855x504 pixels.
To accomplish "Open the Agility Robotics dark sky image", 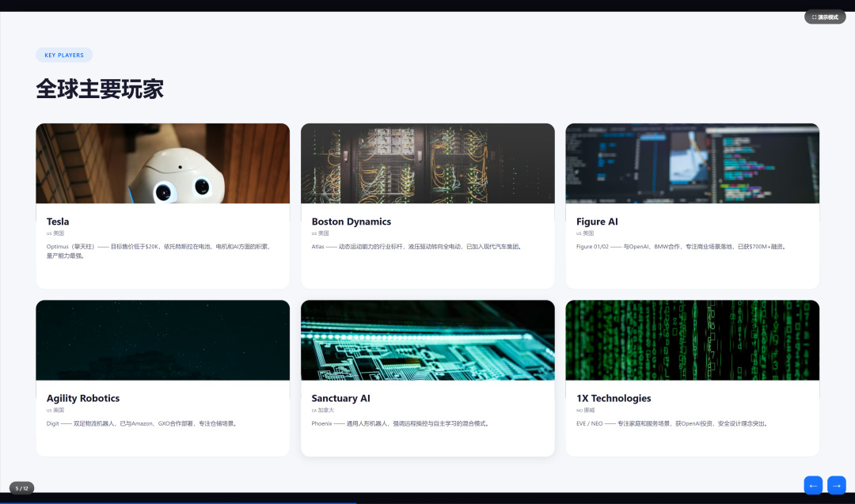I will tap(162, 340).
